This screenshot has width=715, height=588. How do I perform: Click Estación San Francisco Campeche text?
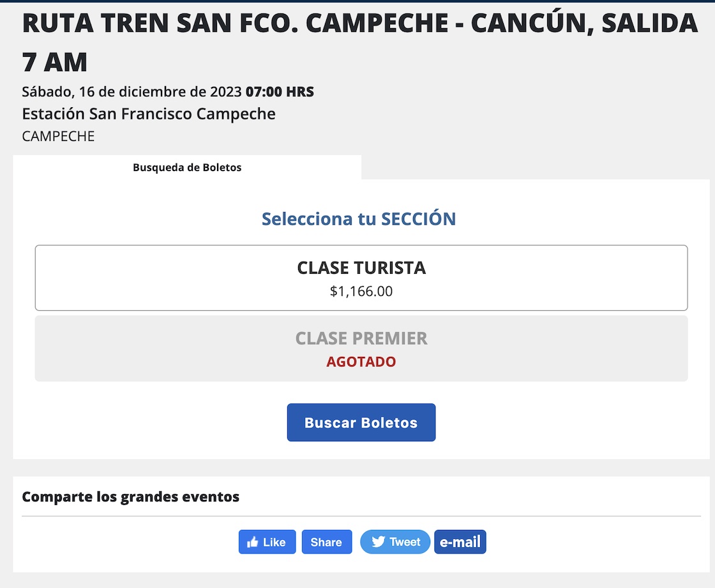pos(149,114)
